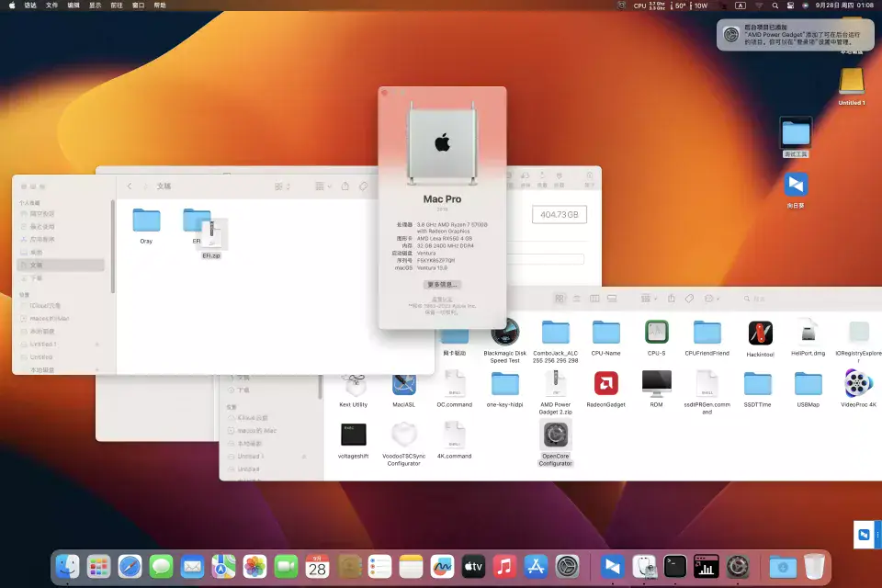Open the 文件 menu in menu bar
882x588 pixels.
(51, 6)
